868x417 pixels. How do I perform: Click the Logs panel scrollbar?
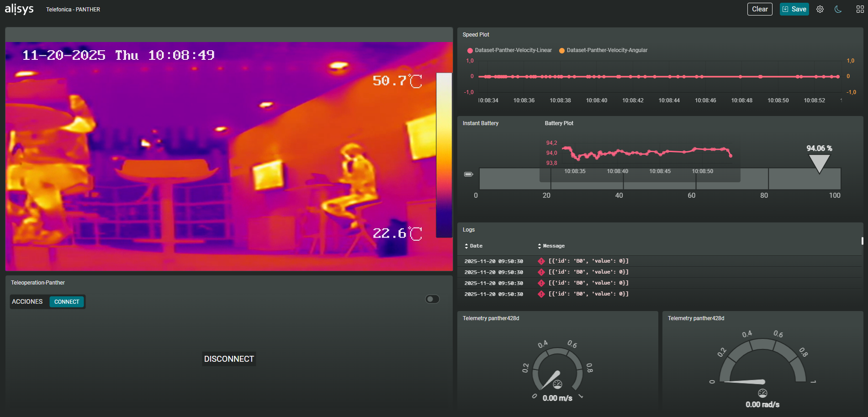tap(862, 241)
